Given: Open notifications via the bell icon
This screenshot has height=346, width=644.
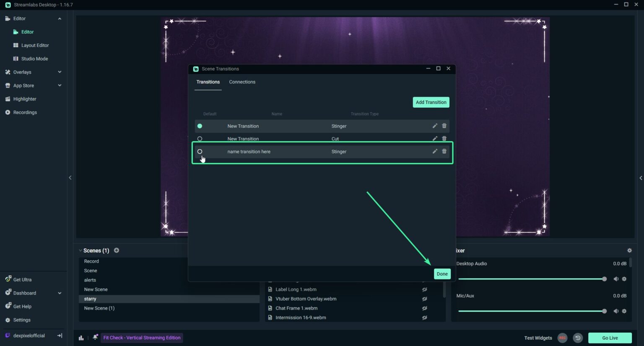Looking at the screenshot, I should click(x=95, y=337).
